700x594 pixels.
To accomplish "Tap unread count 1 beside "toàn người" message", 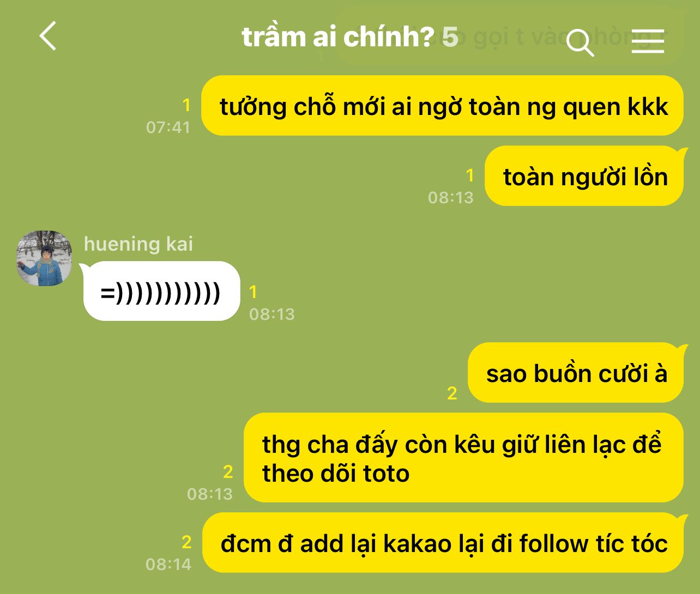I will [470, 175].
